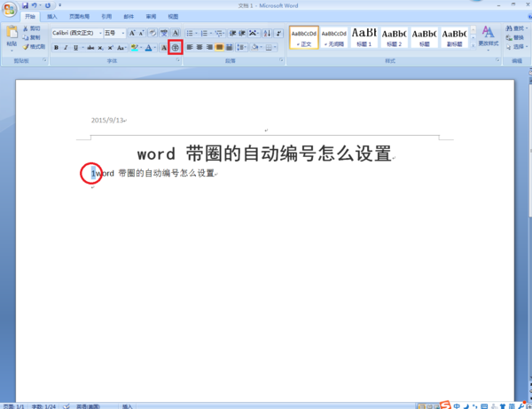
Task: Apply the character border icon
Action: (x=175, y=33)
